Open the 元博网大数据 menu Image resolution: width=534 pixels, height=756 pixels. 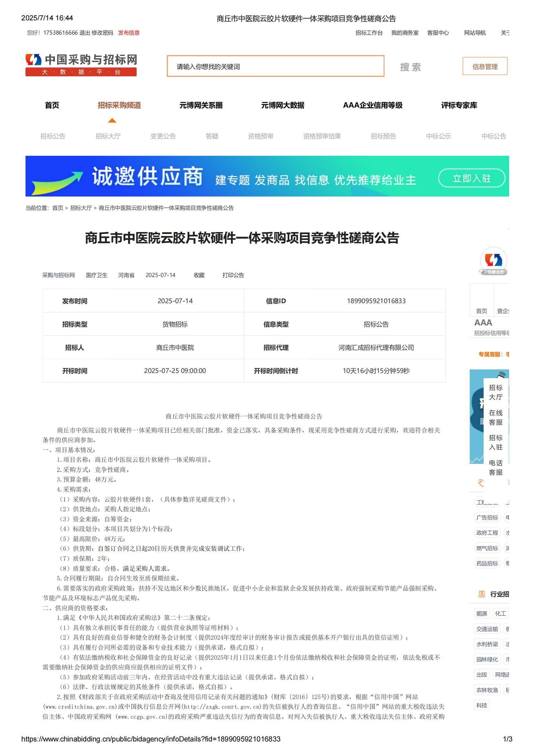pyautogui.click(x=283, y=105)
